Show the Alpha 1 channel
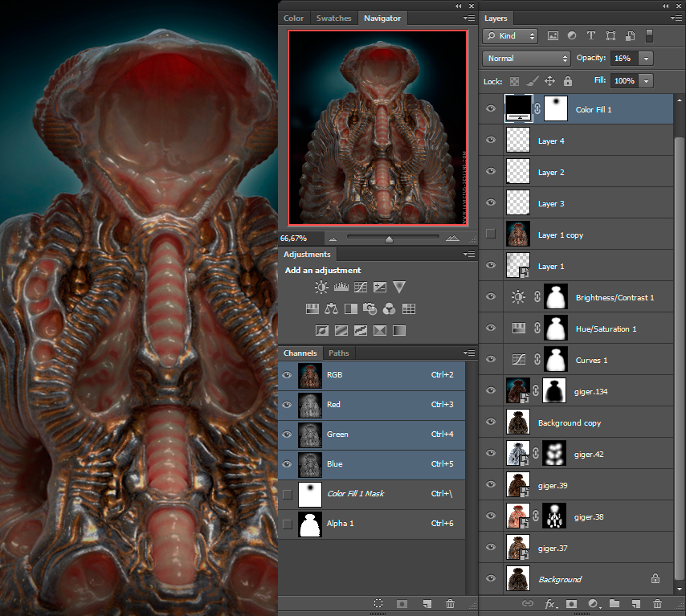The width and height of the screenshot is (686, 616). (x=288, y=524)
